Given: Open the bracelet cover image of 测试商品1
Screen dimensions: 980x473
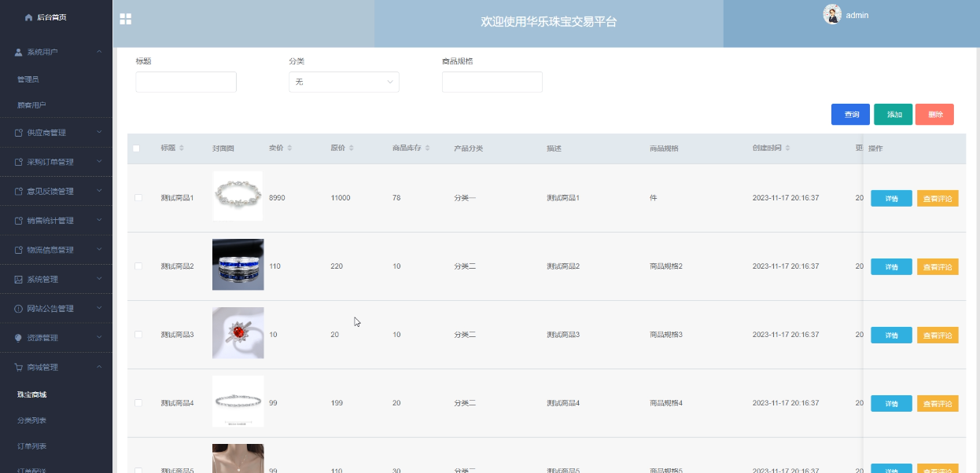Looking at the screenshot, I should (238, 196).
